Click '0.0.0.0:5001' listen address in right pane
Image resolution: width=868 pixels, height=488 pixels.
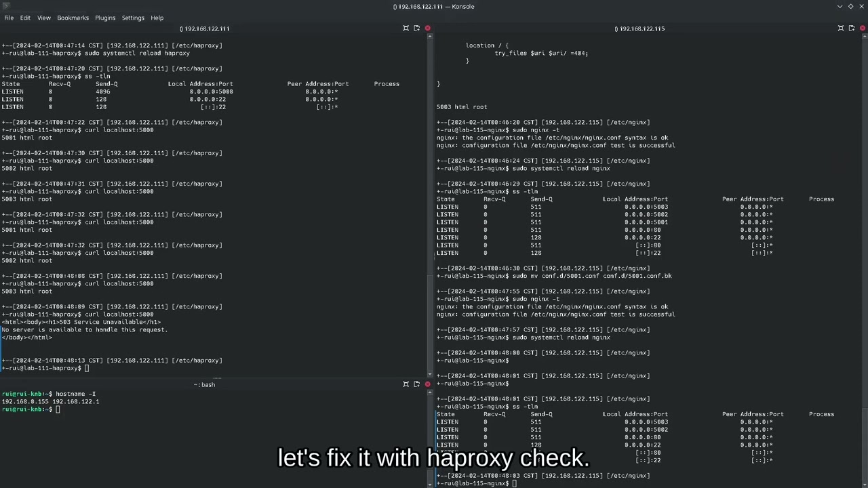646,222
